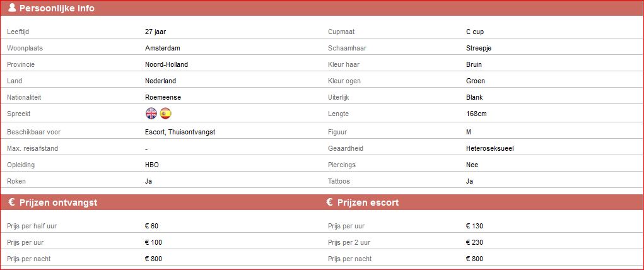Image resolution: width=644 pixels, height=270 pixels.
Task: Click the Spanish flag language icon
Action: tap(166, 114)
